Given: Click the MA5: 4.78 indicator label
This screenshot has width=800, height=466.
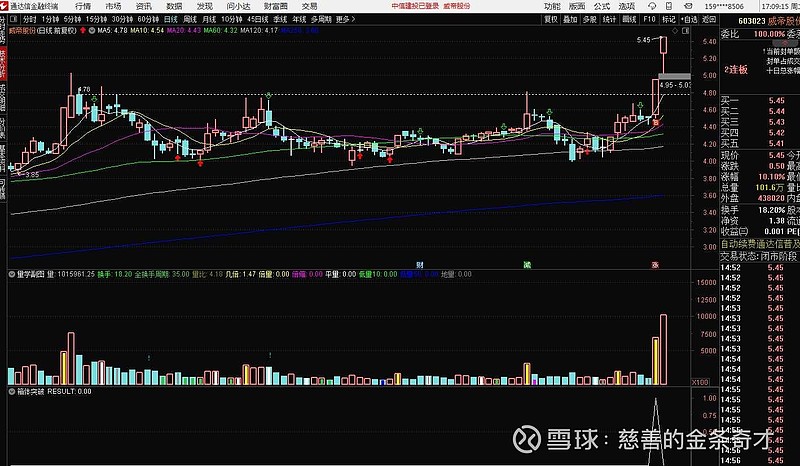Looking at the screenshot, I should [x=112, y=31].
